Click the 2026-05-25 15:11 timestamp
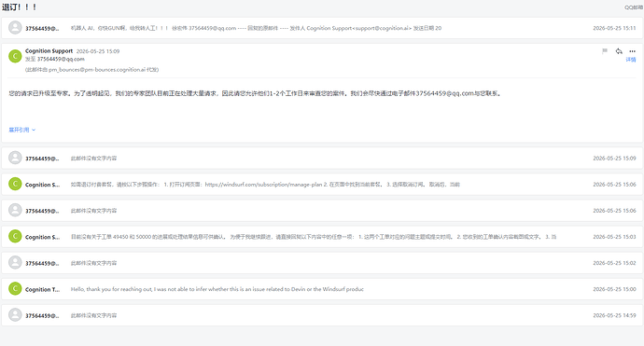The height and width of the screenshot is (346, 644). [x=614, y=28]
